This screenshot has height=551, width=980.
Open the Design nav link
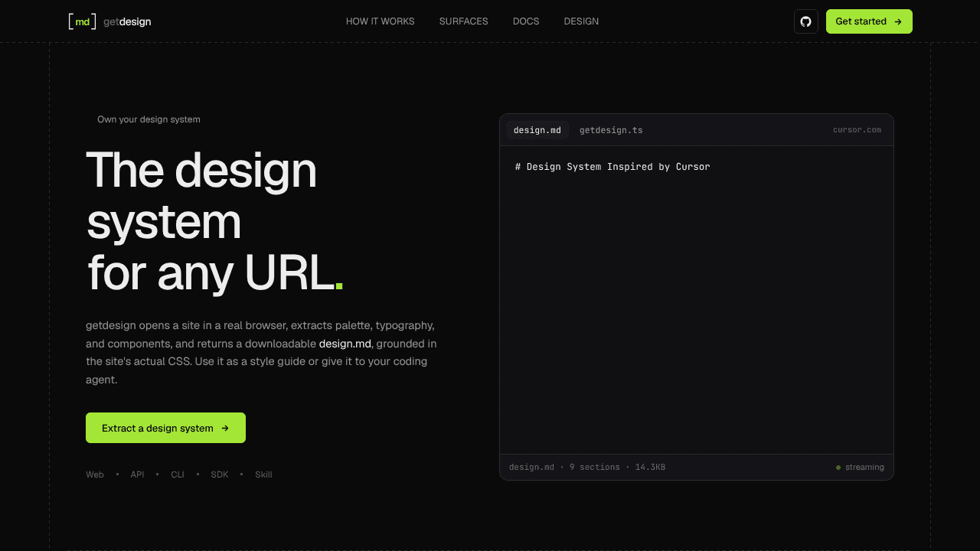tap(581, 21)
